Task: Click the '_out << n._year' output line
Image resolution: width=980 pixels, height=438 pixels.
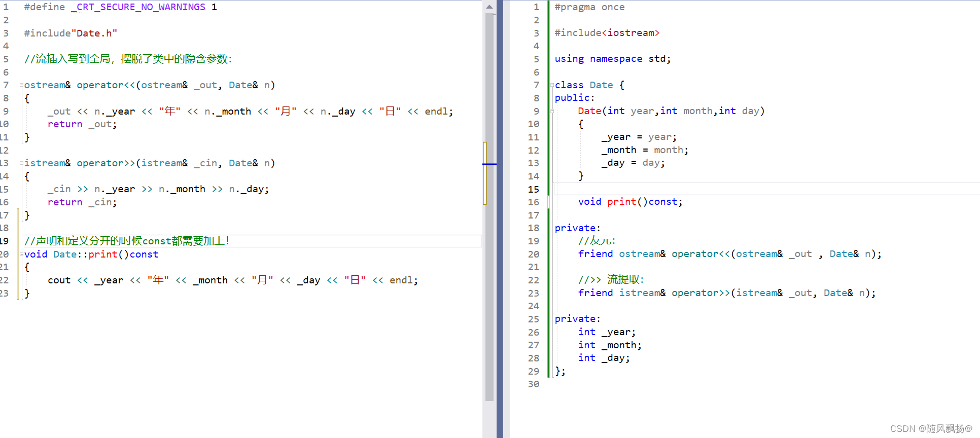Action: coord(250,111)
